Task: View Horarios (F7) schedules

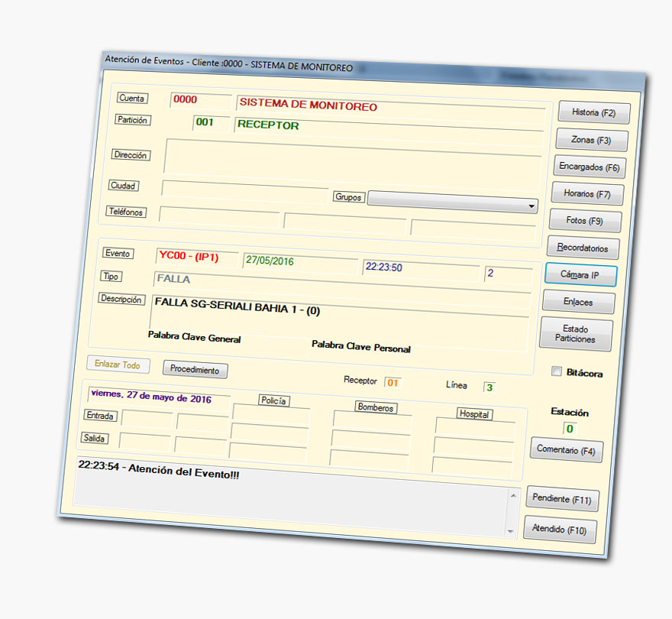Action: pos(586,194)
